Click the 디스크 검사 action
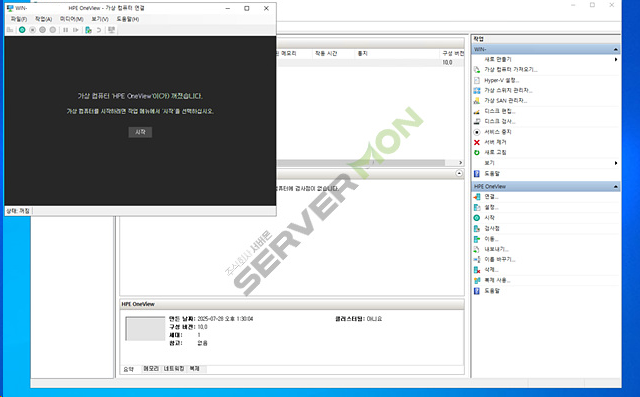The image size is (640, 397). point(500,121)
